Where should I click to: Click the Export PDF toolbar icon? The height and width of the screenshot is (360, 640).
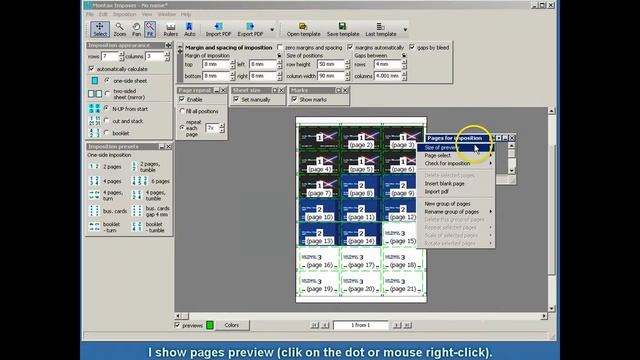(x=250, y=29)
